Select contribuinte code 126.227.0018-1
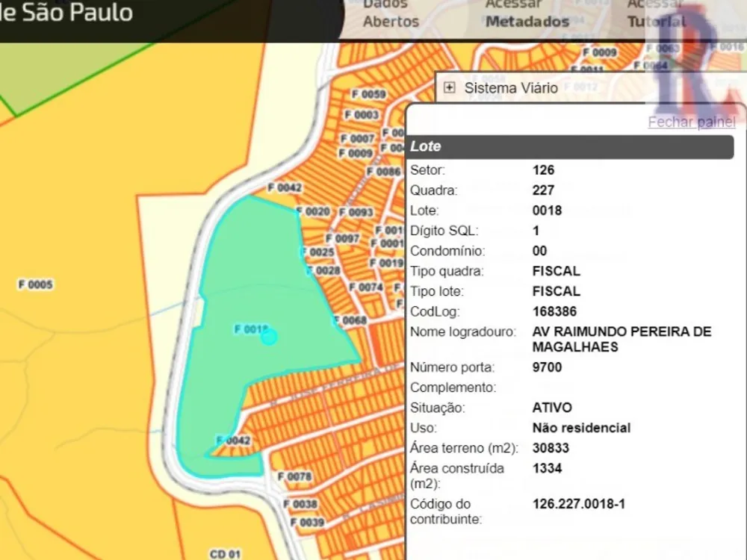 pos(579,504)
